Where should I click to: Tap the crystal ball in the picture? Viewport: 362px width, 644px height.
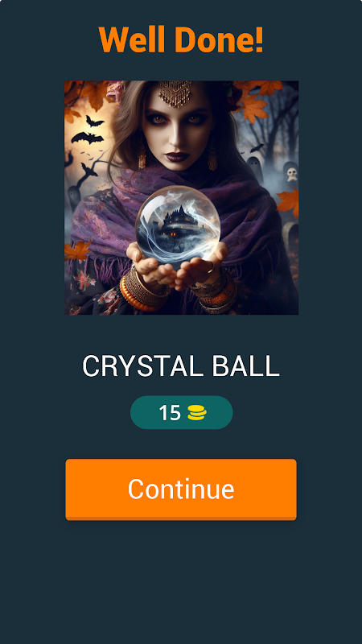(x=178, y=225)
